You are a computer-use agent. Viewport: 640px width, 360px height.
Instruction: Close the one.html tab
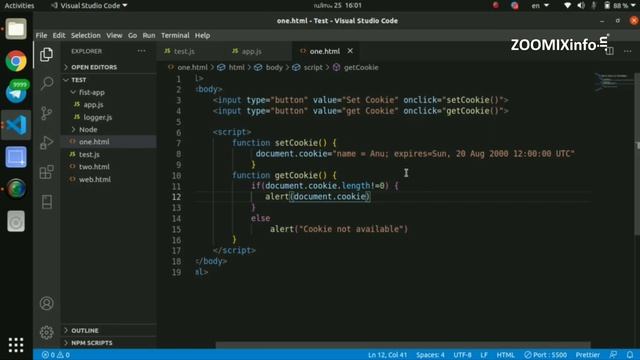(350, 51)
